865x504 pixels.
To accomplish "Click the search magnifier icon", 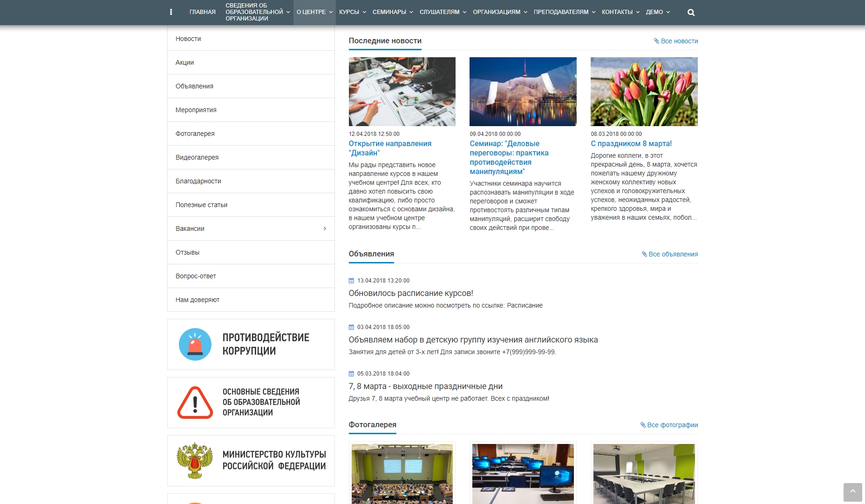I will pyautogui.click(x=691, y=13).
